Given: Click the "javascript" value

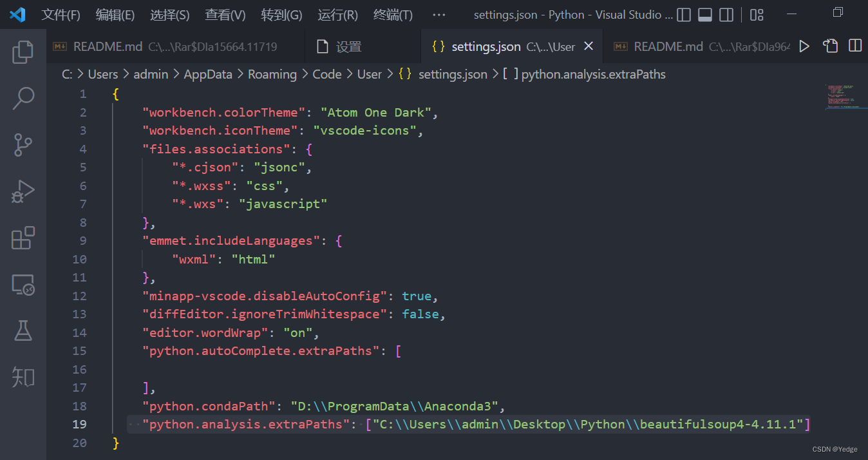Looking at the screenshot, I should tap(283, 204).
